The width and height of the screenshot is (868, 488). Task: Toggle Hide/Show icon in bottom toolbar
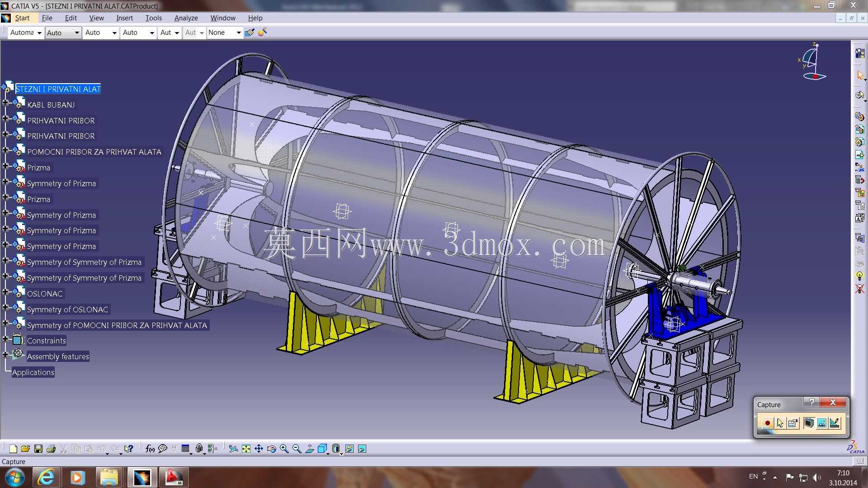(x=349, y=449)
